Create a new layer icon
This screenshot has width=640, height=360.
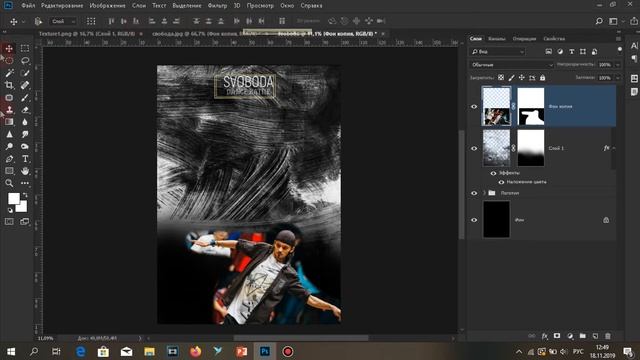point(595,336)
